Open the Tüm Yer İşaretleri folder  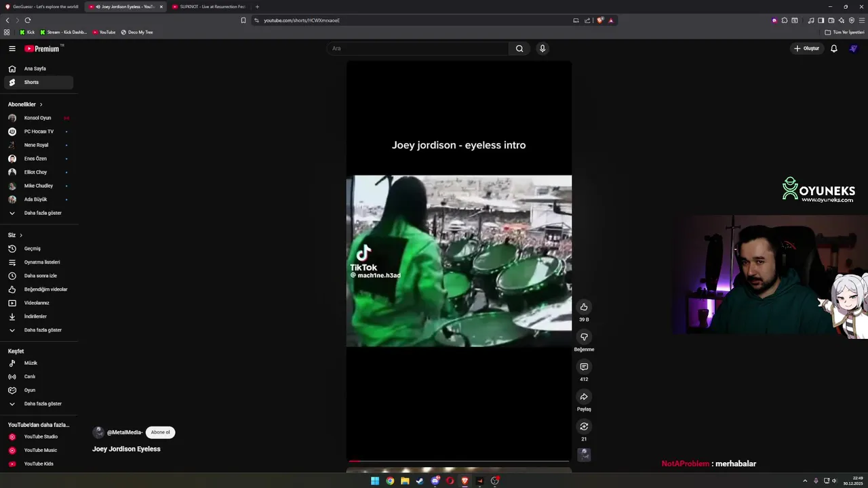tap(844, 33)
